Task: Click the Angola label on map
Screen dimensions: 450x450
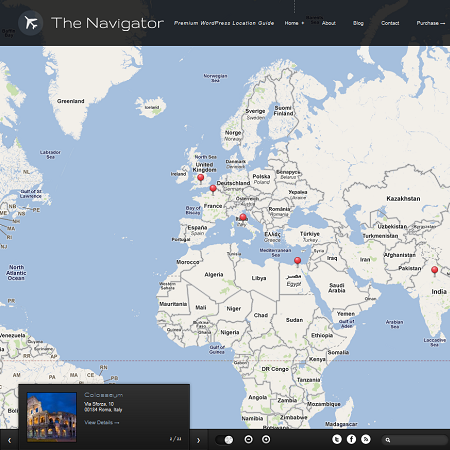Action: point(257,397)
